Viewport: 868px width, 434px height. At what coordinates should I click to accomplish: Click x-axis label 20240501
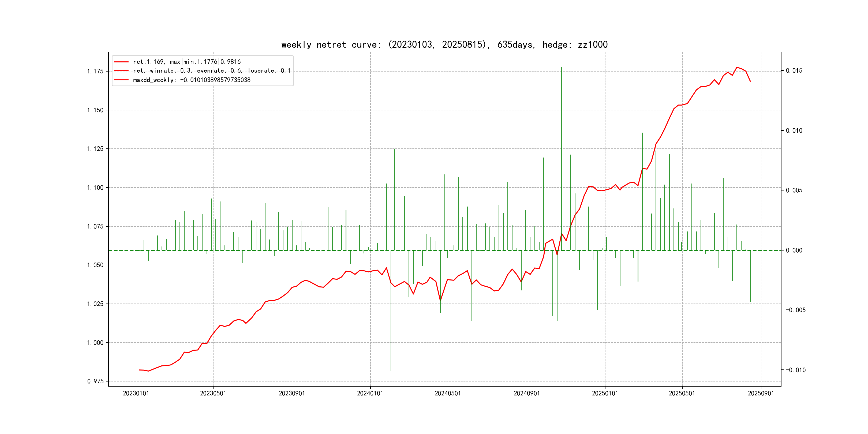447,394
